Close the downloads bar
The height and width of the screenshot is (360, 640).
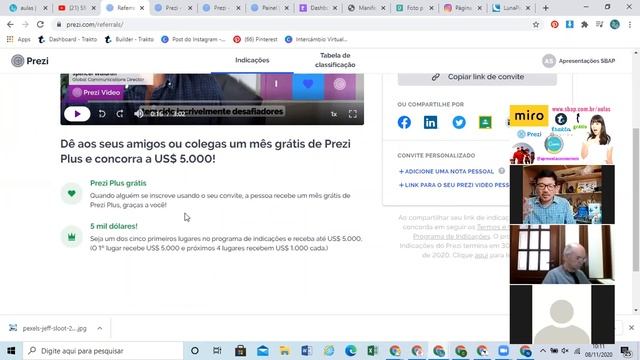pyautogui.click(x=631, y=327)
